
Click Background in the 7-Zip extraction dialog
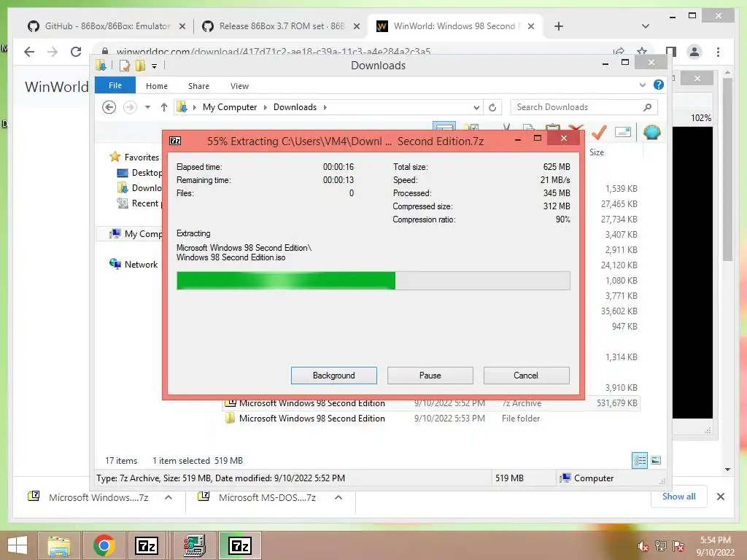[333, 376]
